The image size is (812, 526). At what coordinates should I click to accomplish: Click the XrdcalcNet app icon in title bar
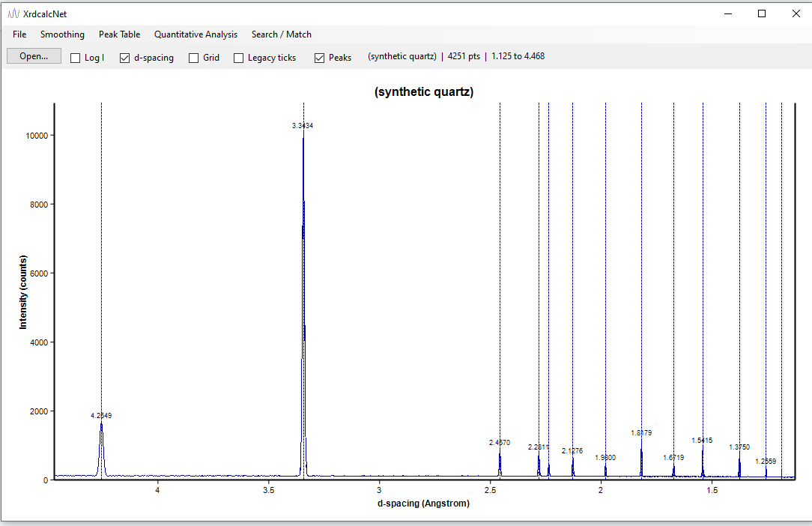point(14,14)
